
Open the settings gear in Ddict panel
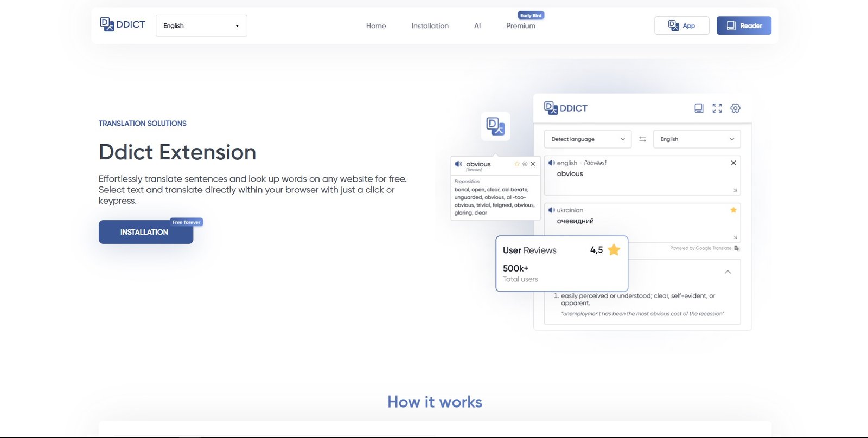[735, 108]
